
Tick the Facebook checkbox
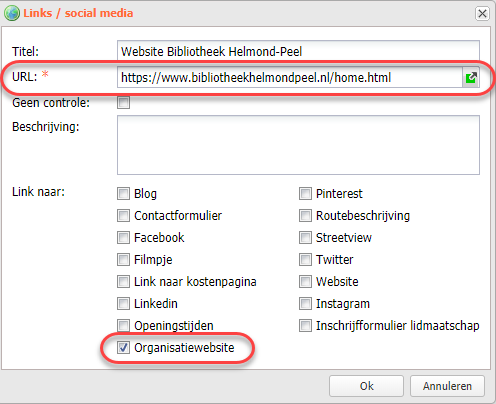(123, 238)
